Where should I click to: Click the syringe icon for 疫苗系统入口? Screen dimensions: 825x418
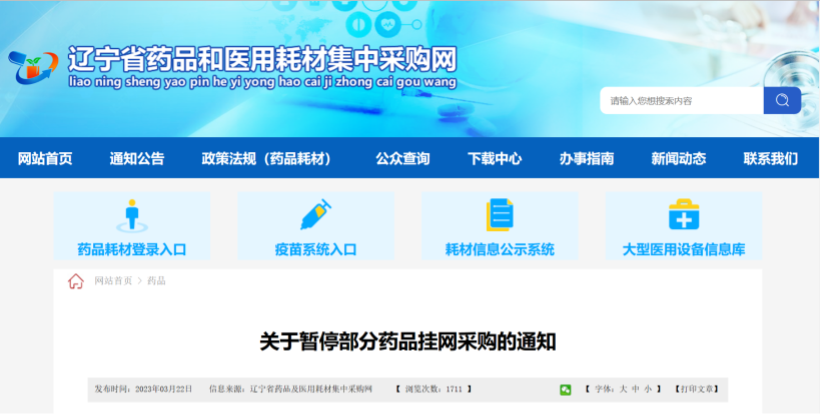pos(315,215)
